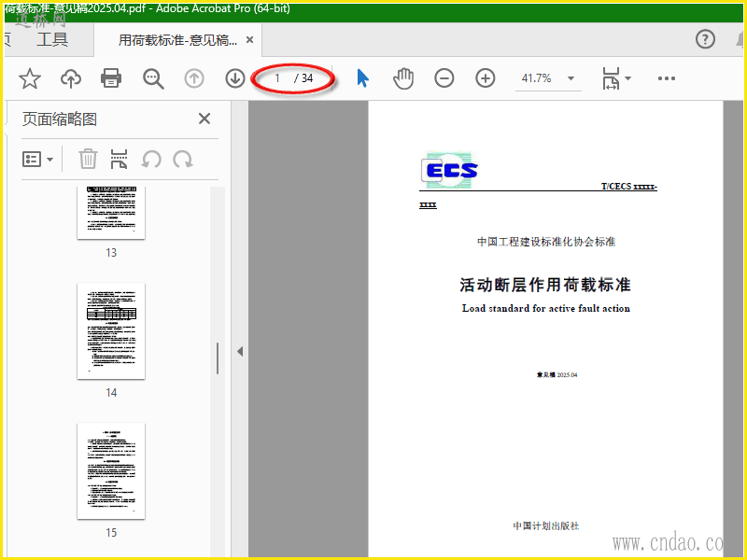The height and width of the screenshot is (560, 747).
Task: Collapse the navigation pane with left arrow
Action: pos(240,352)
